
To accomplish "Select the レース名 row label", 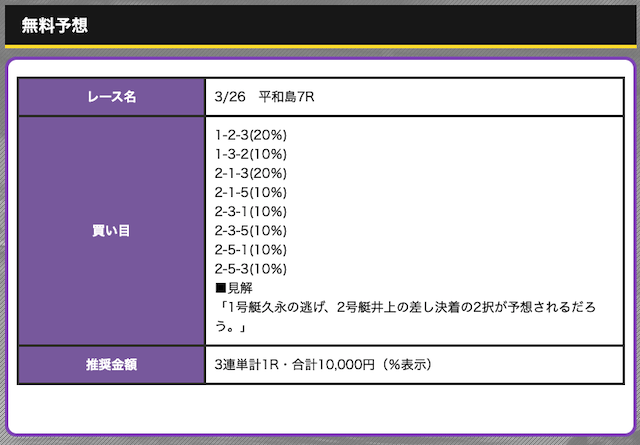I will coord(111,97).
